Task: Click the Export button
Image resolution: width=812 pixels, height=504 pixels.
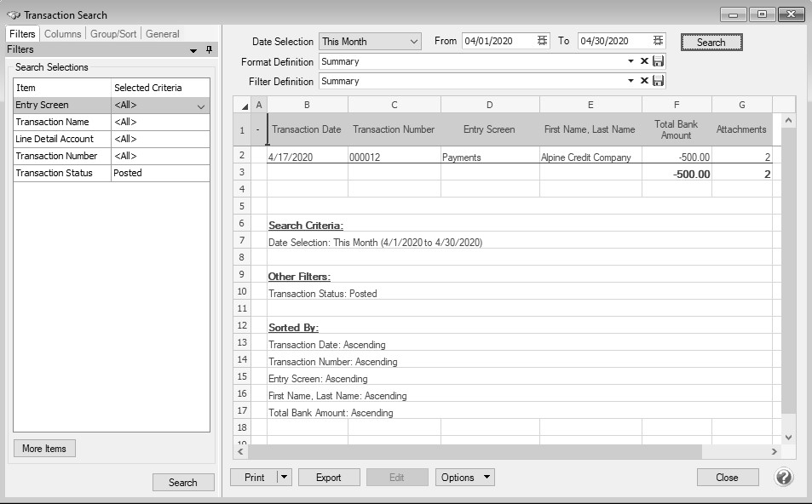Action: coord(329,477)
